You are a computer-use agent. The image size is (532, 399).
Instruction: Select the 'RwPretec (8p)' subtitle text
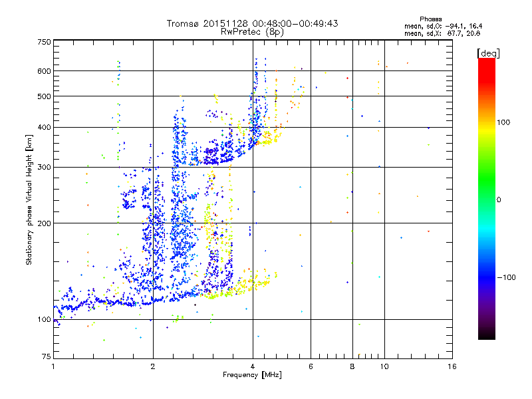coord(252,32)
